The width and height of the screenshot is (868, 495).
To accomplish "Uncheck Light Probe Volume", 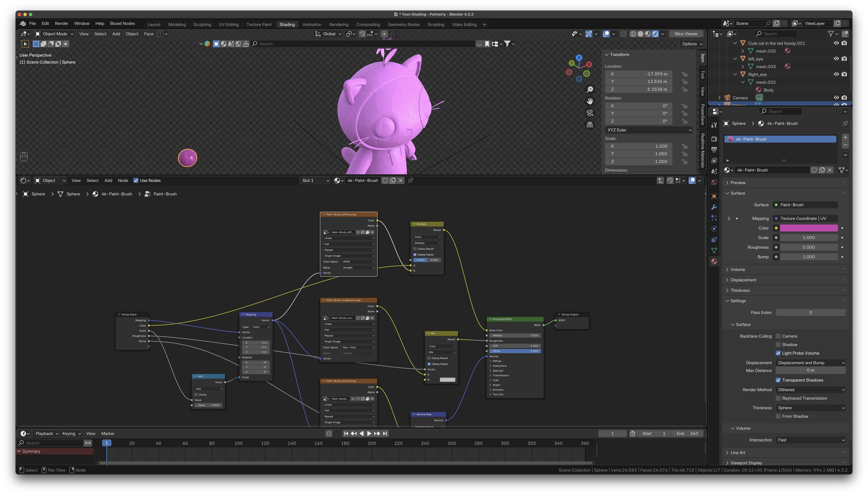I will [778, 353].
